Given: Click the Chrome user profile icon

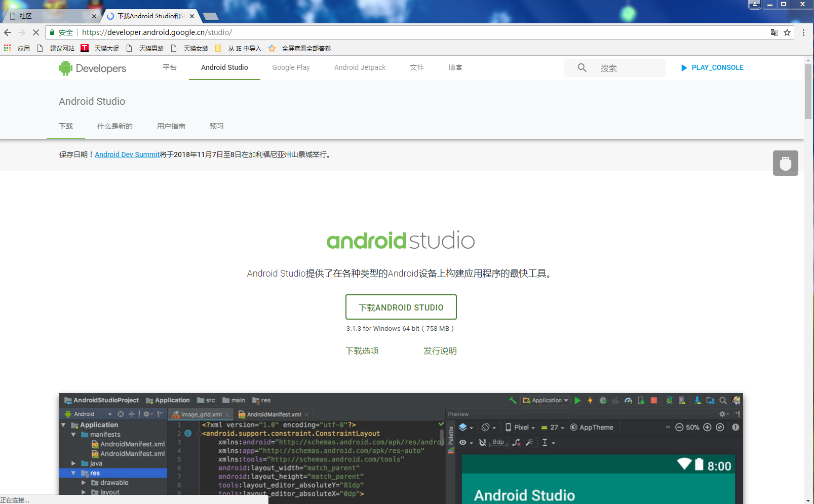Looking at the screenshot, I should click(755, 5).
